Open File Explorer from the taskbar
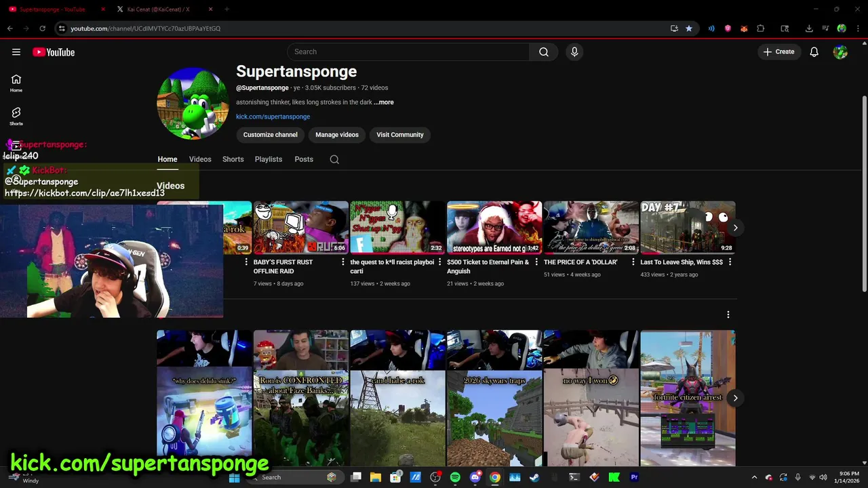The height and width of the screenshot is (488, 868). [376, 477]
